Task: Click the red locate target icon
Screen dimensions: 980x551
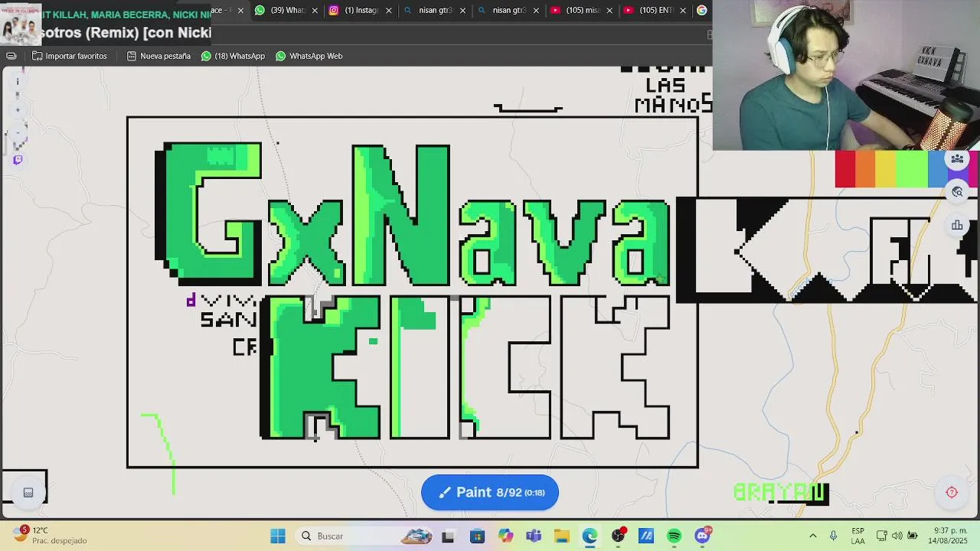Action: click(952, 492)
